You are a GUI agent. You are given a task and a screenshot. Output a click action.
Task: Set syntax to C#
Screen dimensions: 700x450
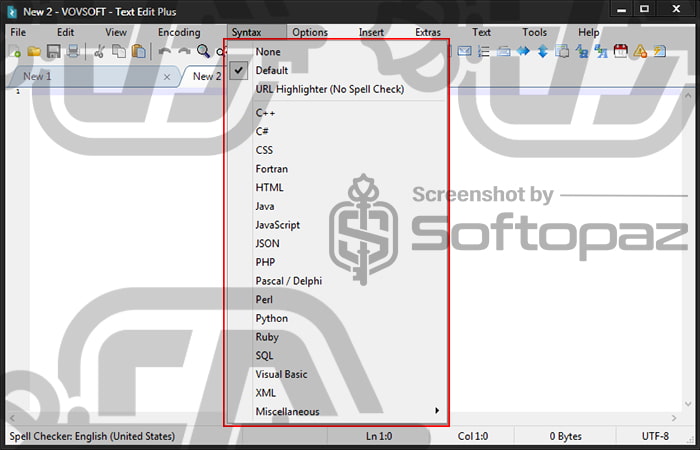337,132
